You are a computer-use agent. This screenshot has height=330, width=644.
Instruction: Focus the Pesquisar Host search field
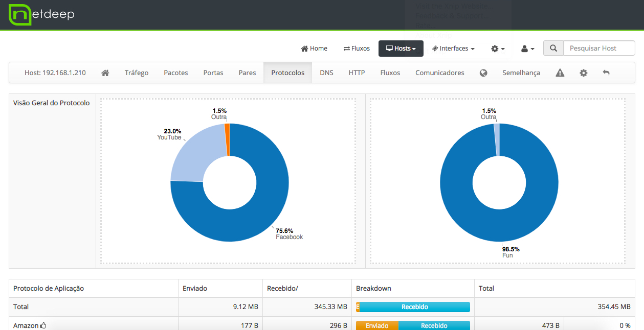pos(598,49)
